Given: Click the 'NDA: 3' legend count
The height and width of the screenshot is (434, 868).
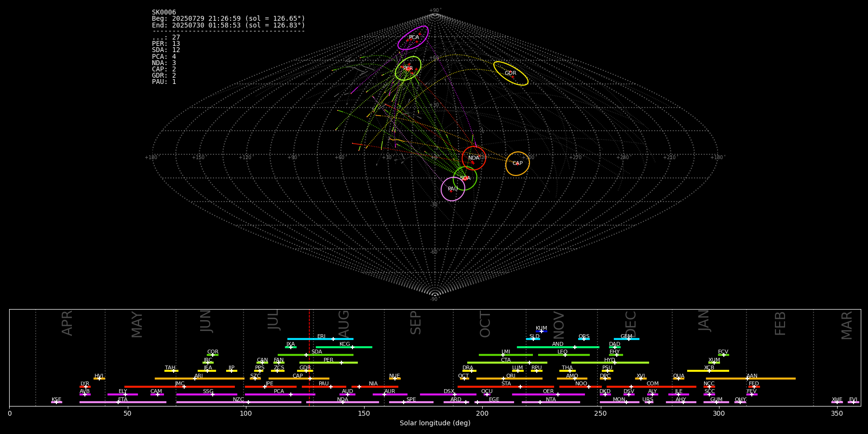Looking at the screenshot, I should click(164, 63).
